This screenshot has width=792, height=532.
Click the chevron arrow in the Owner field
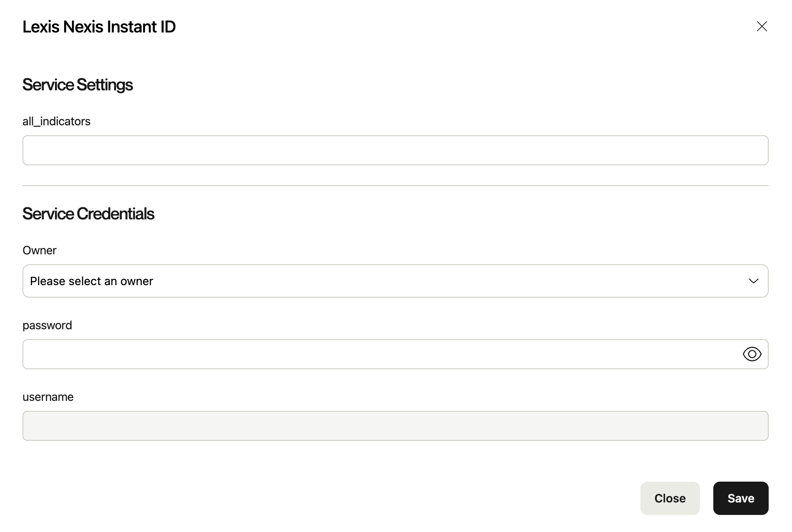tap(753, 281)
